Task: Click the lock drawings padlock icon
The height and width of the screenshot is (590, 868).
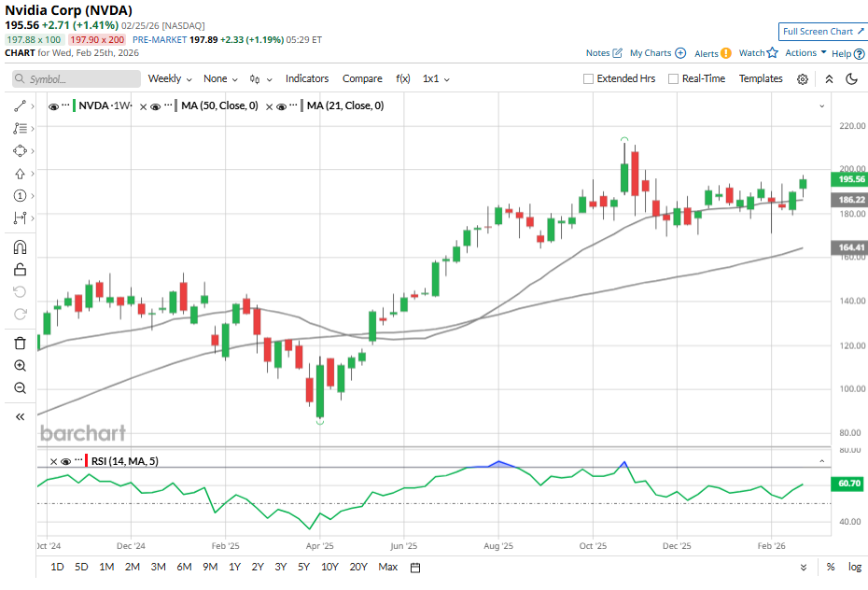Action: pos(20,270)
